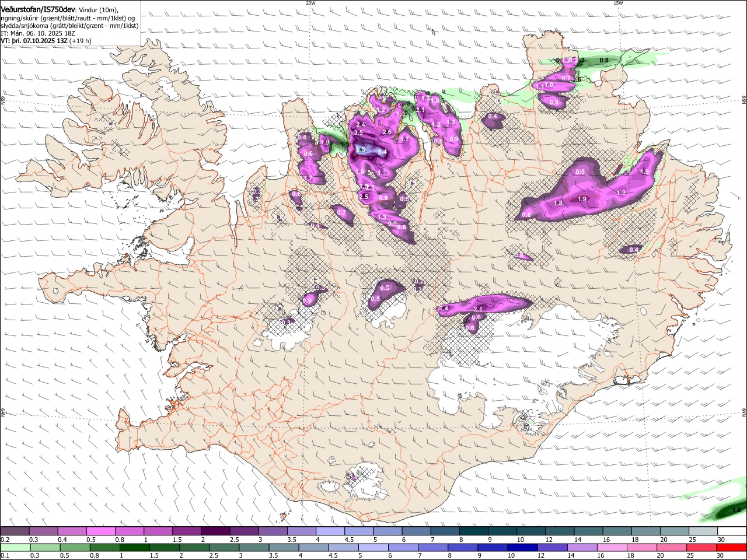Pick the upper scale swatch starting at 12

(x=560, y=531)
